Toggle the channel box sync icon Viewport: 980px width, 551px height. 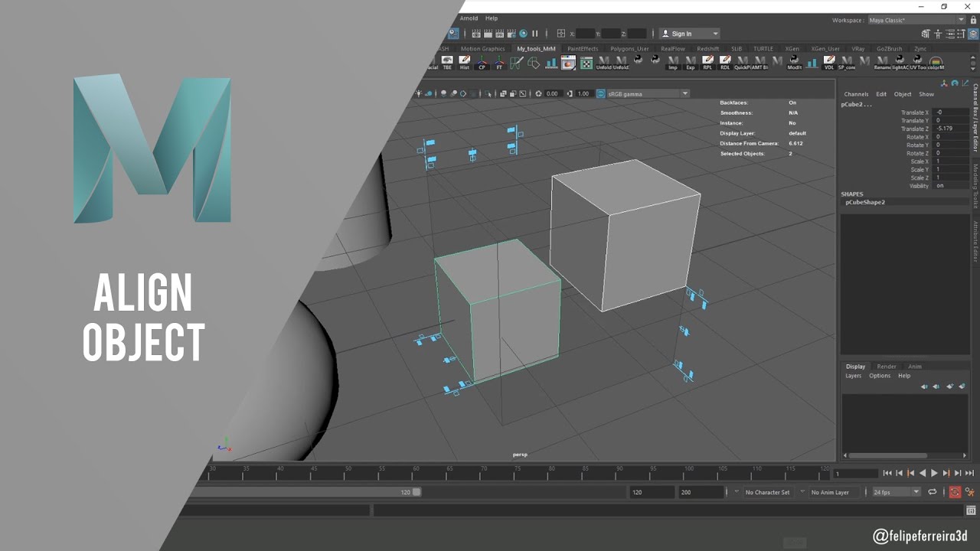955,83
